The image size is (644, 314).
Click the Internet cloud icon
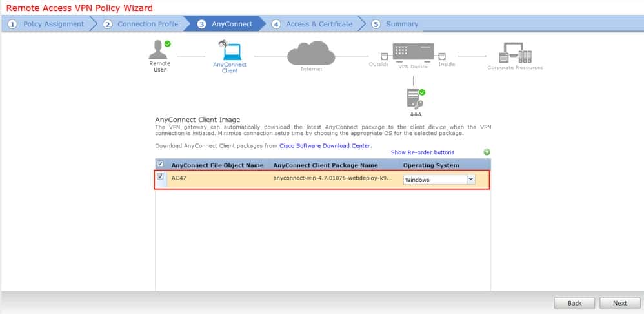311,53
